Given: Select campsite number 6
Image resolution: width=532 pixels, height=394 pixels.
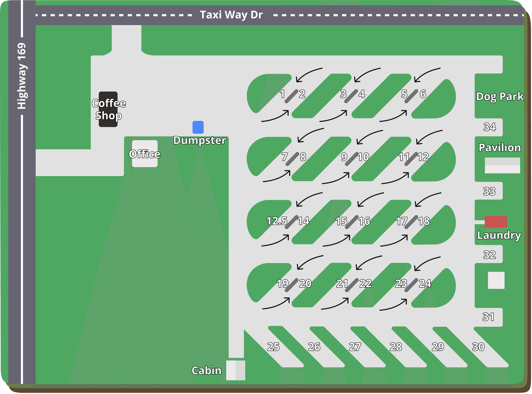Looking at the screenshot, I should [423, 94].
